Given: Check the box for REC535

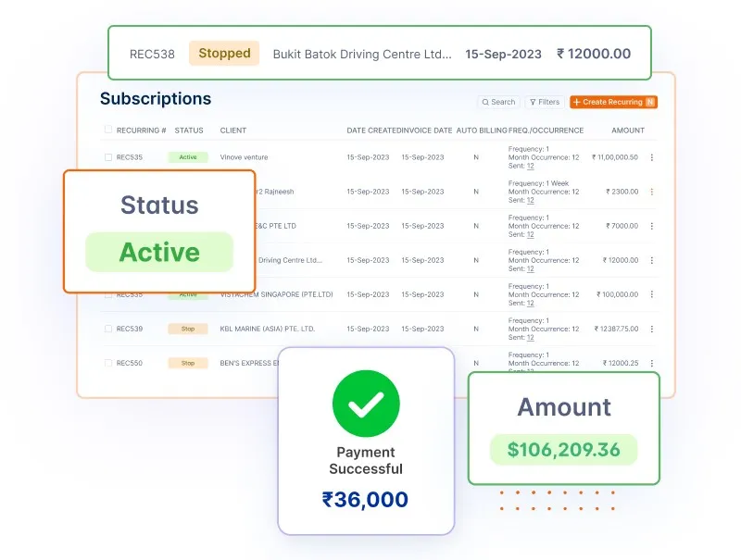Looking at the screenshot, I should (108, 157).
